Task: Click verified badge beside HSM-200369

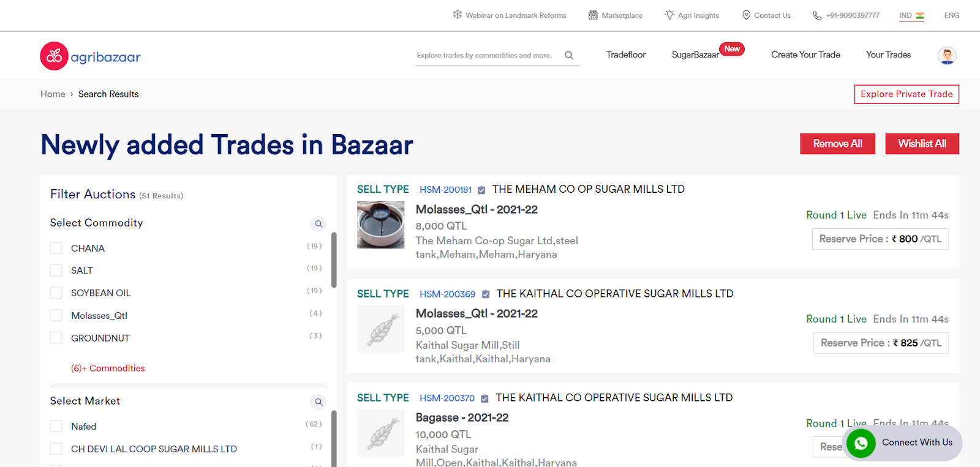Action: [x=486, y=294]
